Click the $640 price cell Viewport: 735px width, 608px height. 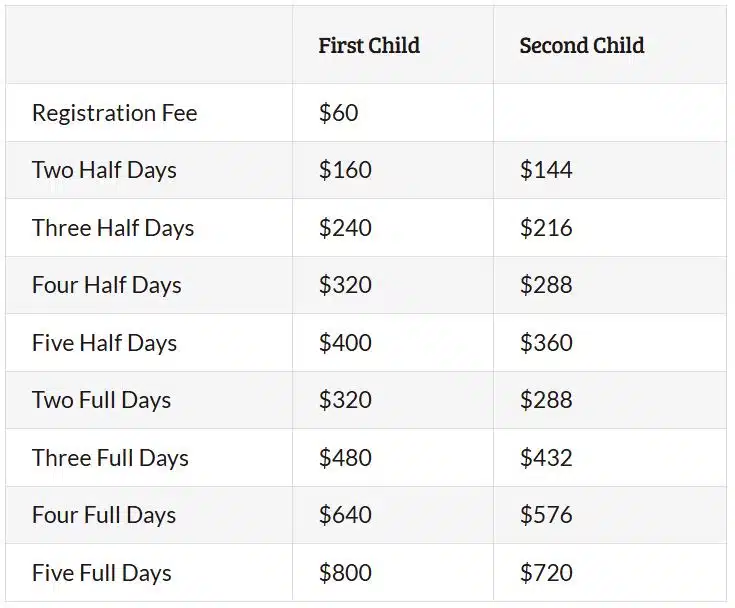tap(345, 515)
